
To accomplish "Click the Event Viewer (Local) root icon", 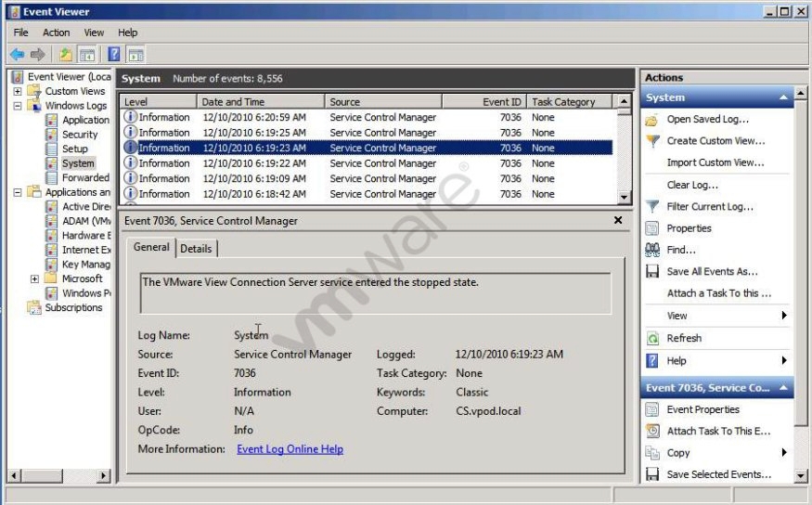I will pos(18,77).
